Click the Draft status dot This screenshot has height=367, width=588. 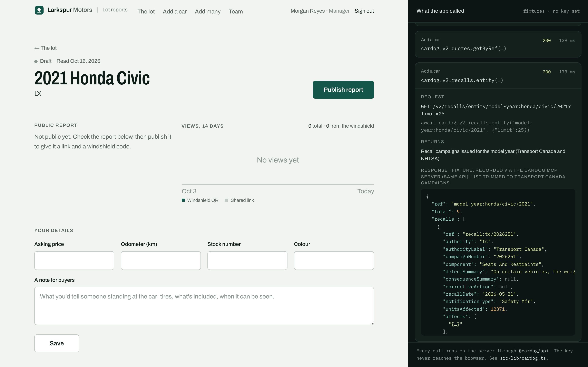click(x=36, y=61)
